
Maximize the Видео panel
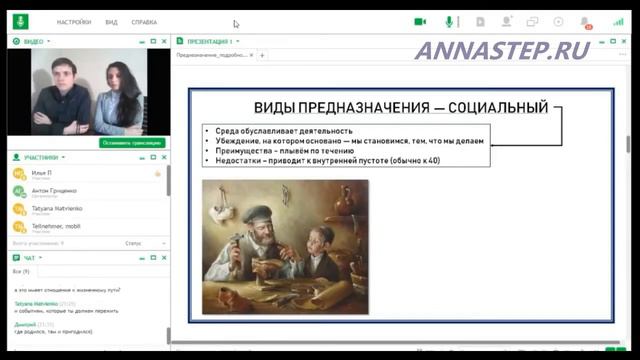(153, 41)
